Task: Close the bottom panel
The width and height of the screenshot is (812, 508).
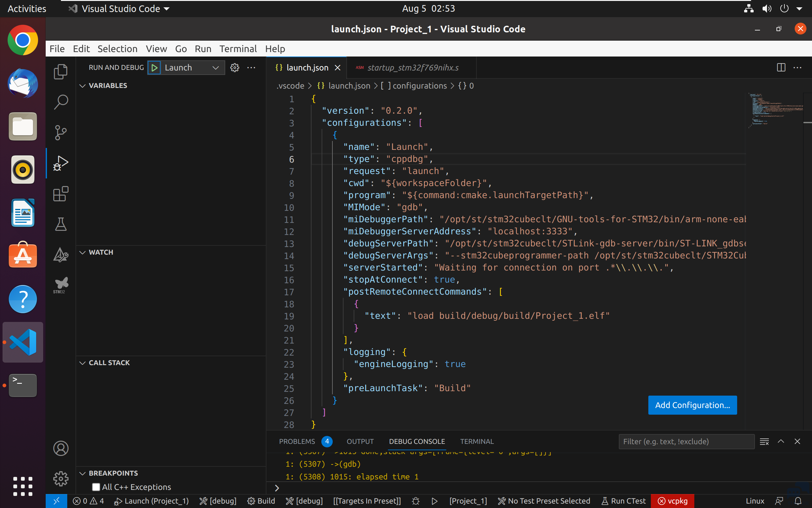Action: tap(797, 441)
